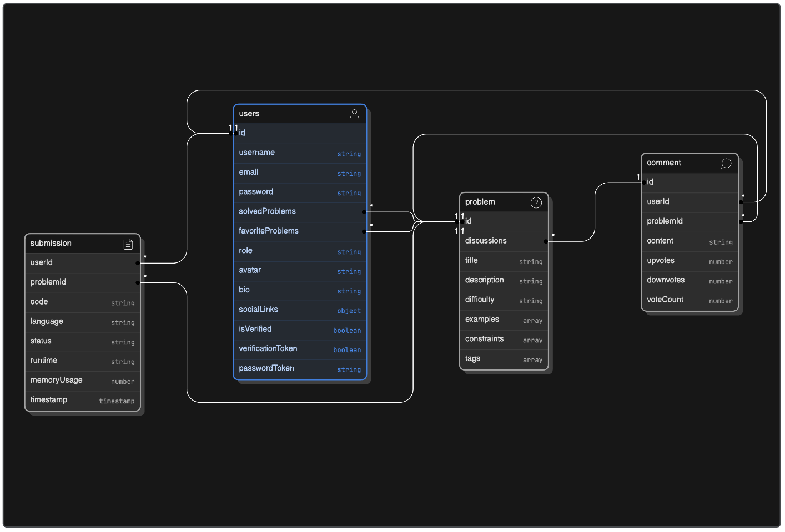Click the code field in submission
The image size is (785, 532).
pyautogui.click(x=83, y=302)
